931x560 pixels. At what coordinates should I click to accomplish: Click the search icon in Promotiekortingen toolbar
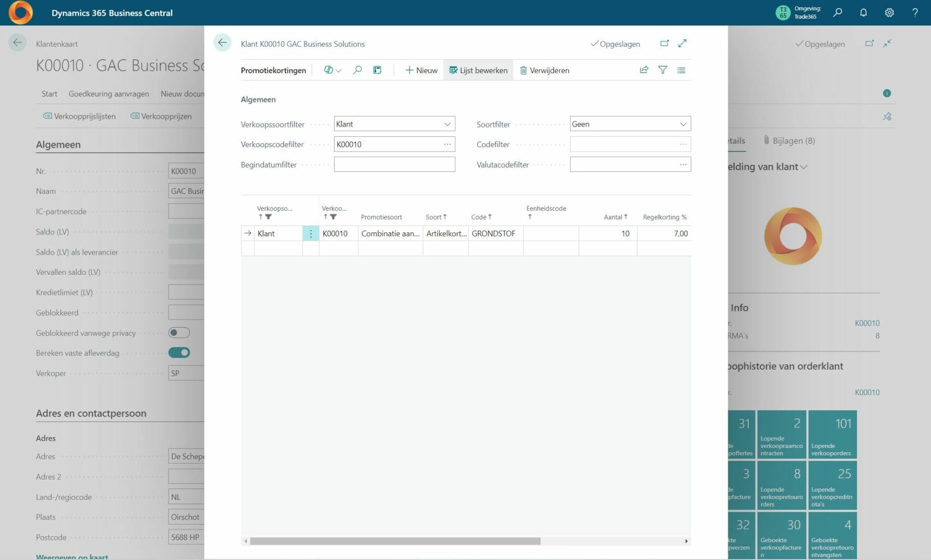[357, 70]
